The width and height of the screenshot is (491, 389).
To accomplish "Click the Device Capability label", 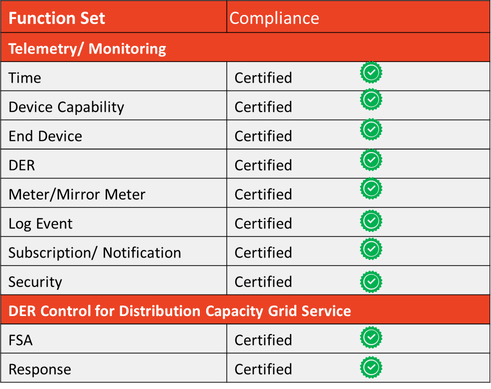I will (x=66, y=107).
